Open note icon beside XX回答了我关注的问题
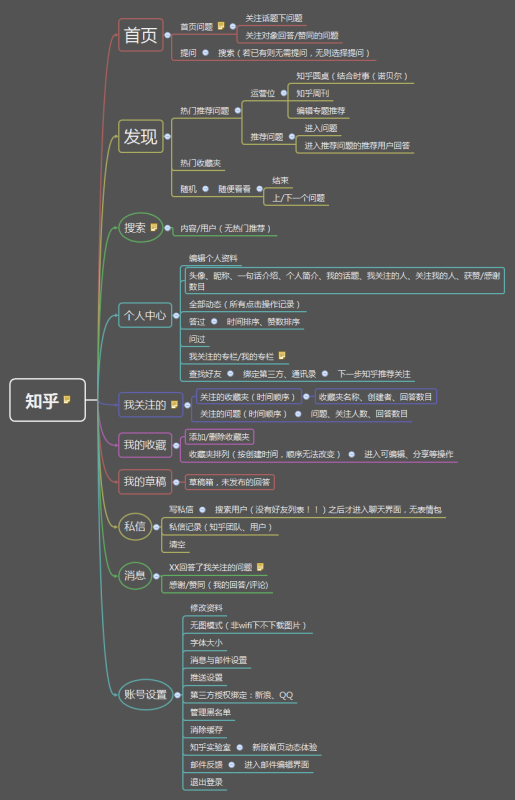 260,567
